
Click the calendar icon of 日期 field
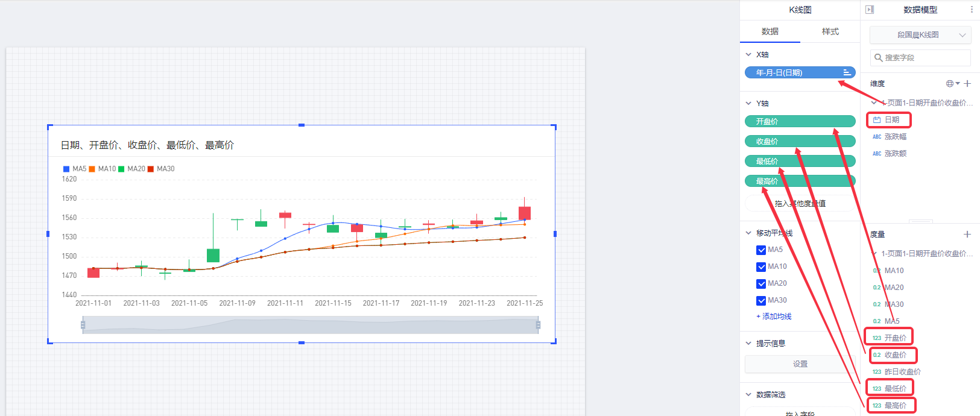coord(877,120)
